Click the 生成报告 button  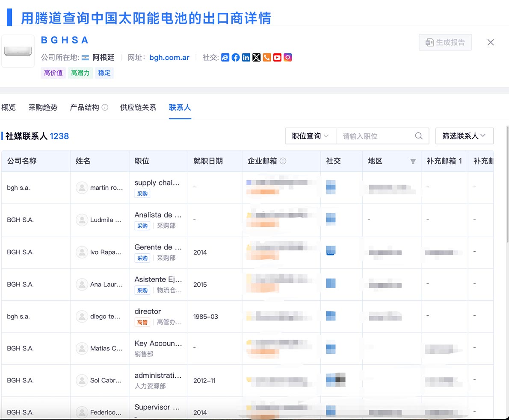[x=445, y=42]
